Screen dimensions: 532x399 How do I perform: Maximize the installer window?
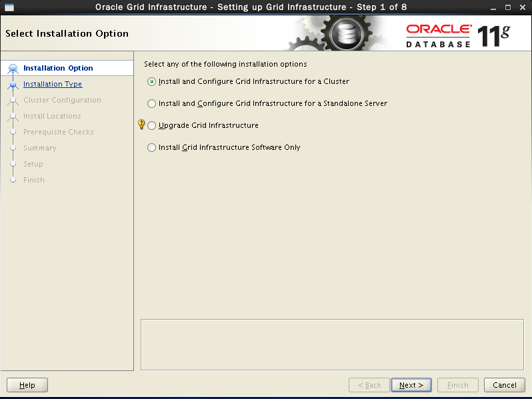pyautogui.click(x=506, y=7)
